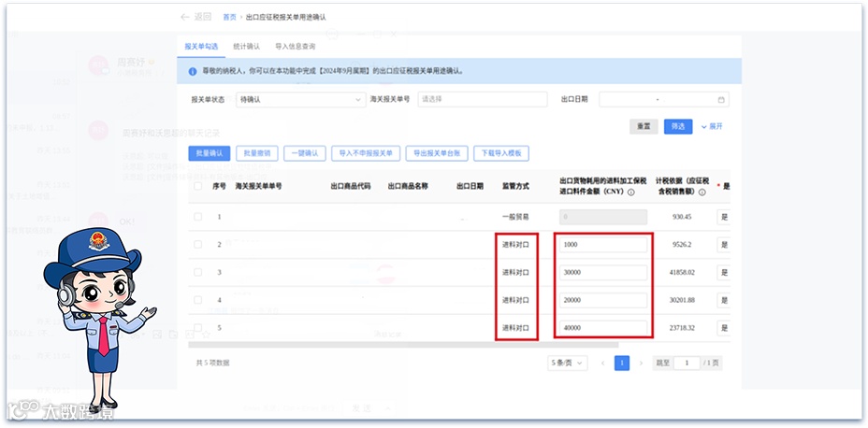Click the 下载导入模板 button
The image size is (868, 428).
[501, 153]
